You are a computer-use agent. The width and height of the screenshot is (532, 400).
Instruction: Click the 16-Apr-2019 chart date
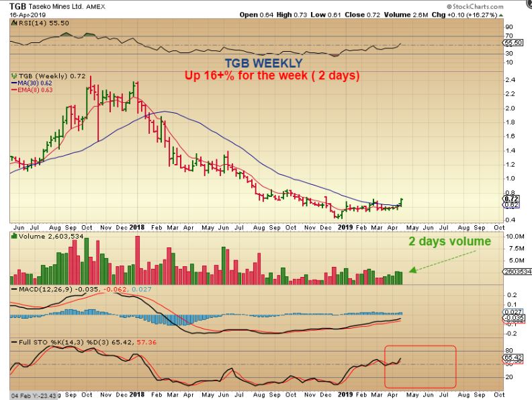[x=28, y=15]
